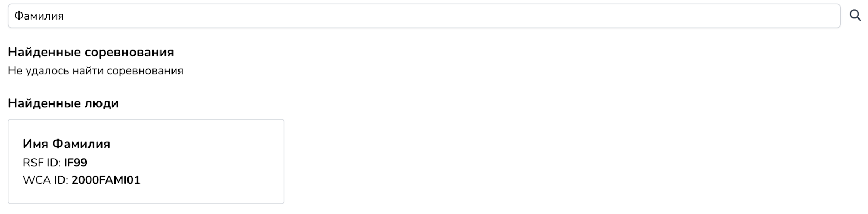
Task: Click the WCA ID 2000FAMI01
Action: (106, 180)
